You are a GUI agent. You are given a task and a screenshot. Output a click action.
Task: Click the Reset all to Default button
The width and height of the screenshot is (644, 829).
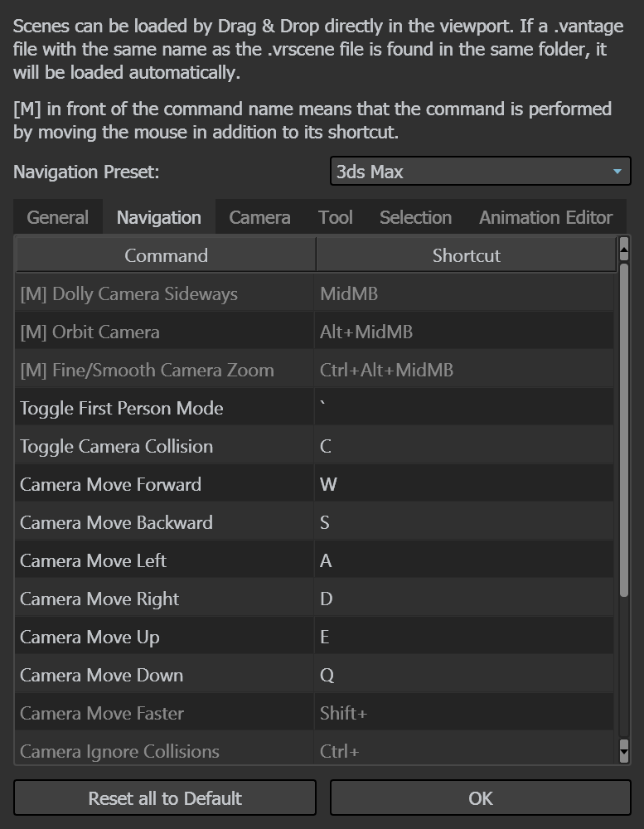[x=165, y=797]
